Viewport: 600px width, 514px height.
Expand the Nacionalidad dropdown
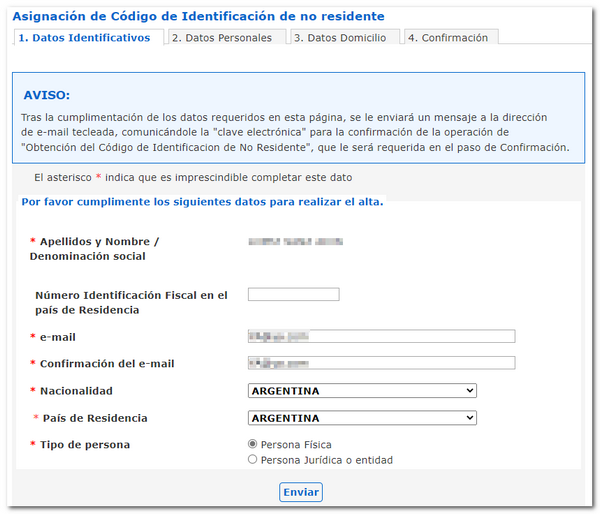tap(361, 391)
